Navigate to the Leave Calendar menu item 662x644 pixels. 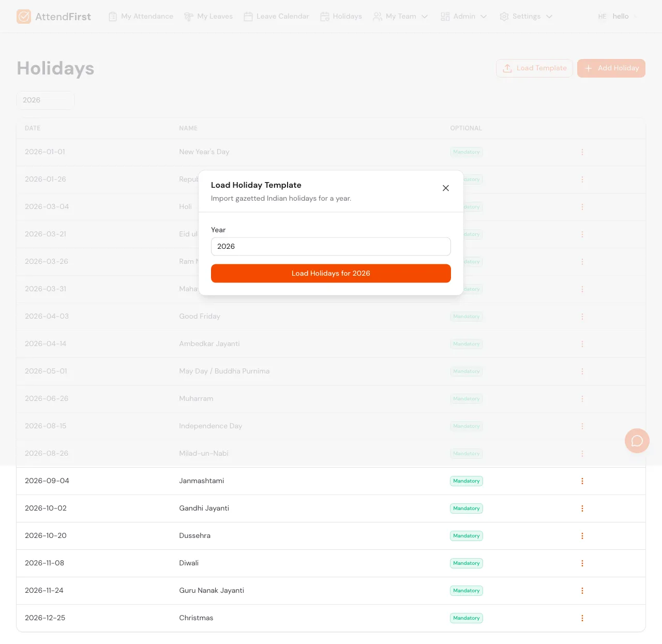(282, 16)
